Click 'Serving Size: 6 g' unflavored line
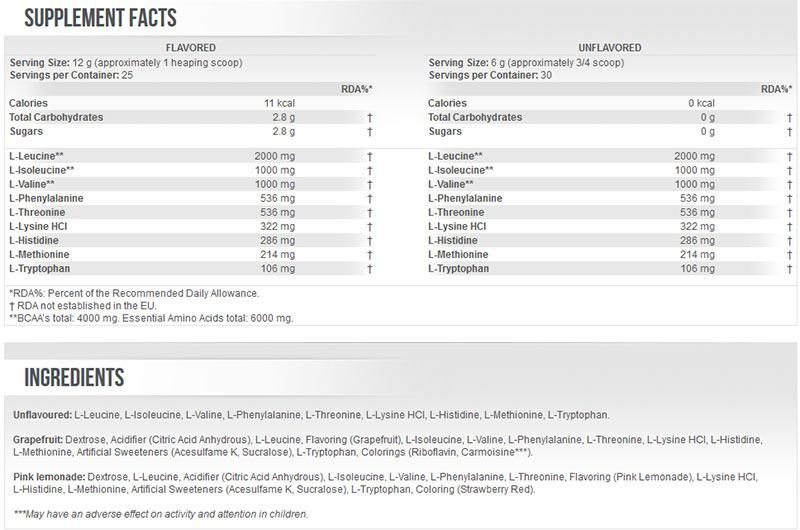The width and height of the screenshot is (800, 530). 526,63
